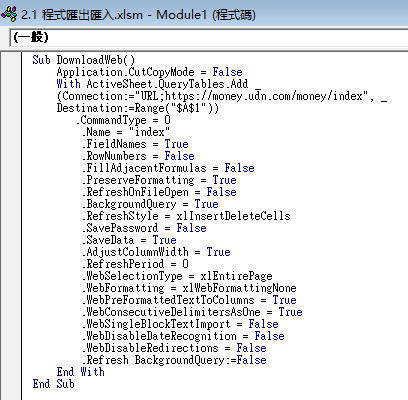Screen dimensions: 408x400
Task: Click the .WebDisableRedirections line
Action: pos(174,348)
